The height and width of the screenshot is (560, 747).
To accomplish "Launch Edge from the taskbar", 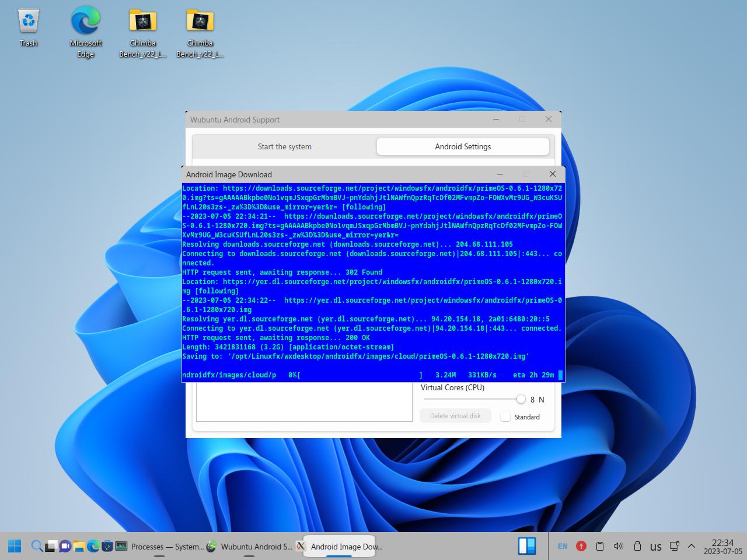I will pos(93,547).
